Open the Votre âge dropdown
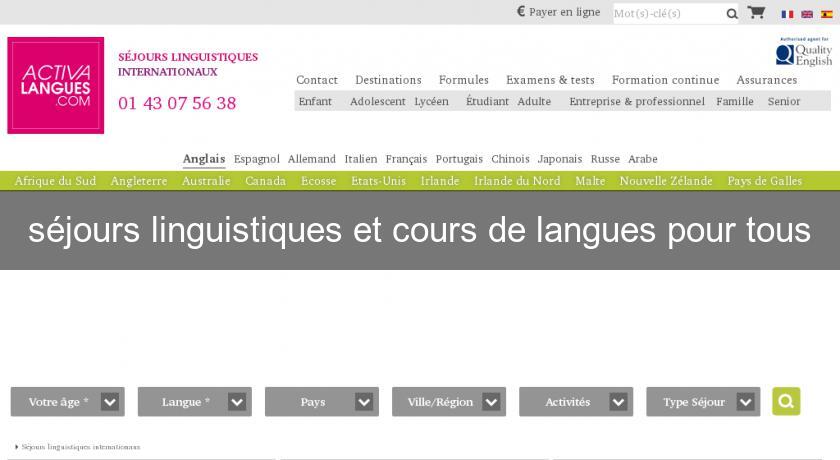This screenshot has height=460, width=840. pyautogui.click(x=68, y=402)
